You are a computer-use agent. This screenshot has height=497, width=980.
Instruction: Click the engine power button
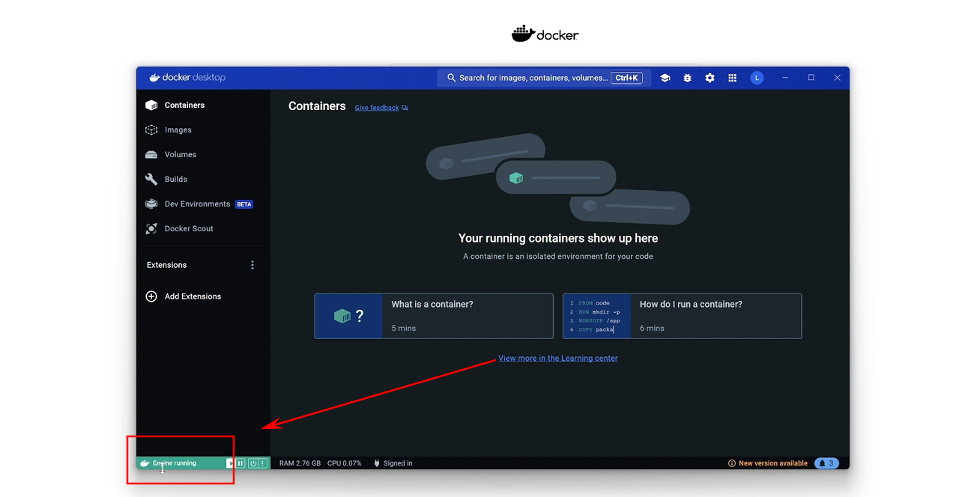click(253, 463)
